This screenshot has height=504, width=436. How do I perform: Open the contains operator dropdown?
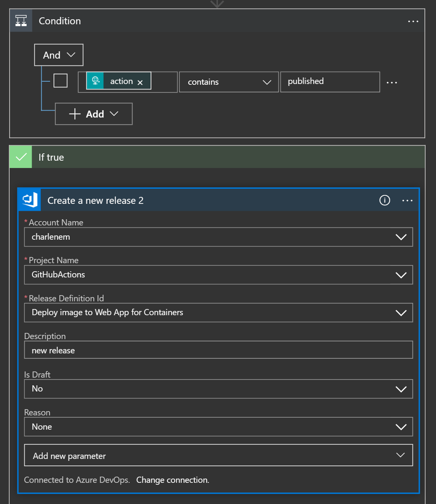tap(229, 82)
